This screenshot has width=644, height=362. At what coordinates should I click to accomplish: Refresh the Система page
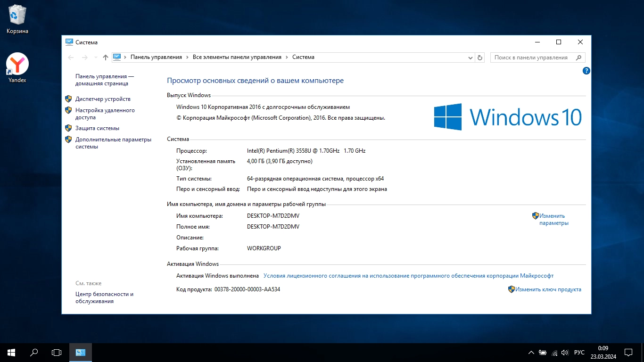pos(480,58)
